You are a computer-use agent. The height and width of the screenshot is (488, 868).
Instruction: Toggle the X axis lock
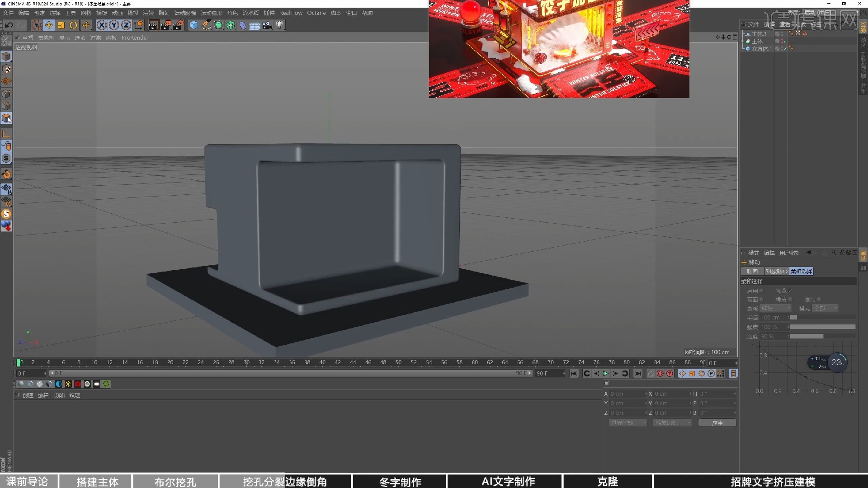click(x=102, y=25)
